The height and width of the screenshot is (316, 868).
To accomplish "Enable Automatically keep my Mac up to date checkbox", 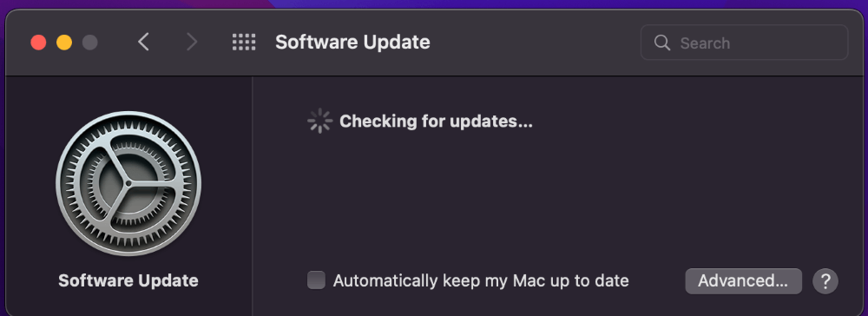I will pyautogui.click(x=316, y=280).
